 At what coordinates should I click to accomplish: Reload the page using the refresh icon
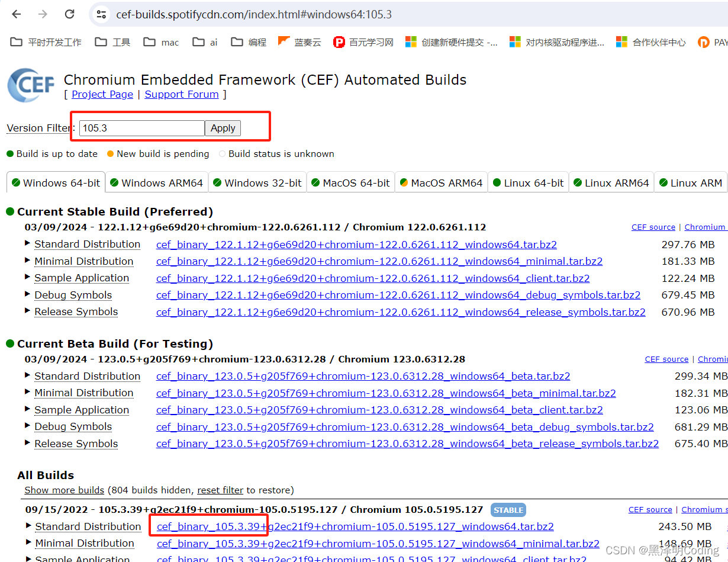click(68, 14)
